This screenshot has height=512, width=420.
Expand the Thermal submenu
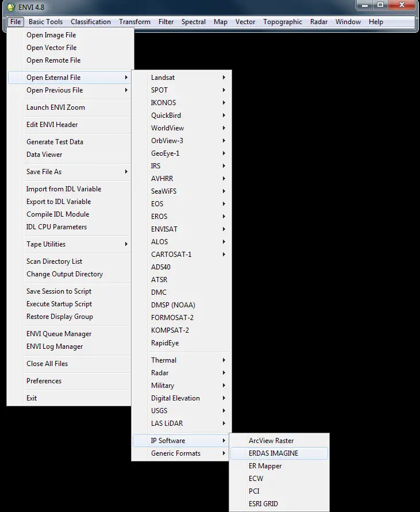click(182, 360)
